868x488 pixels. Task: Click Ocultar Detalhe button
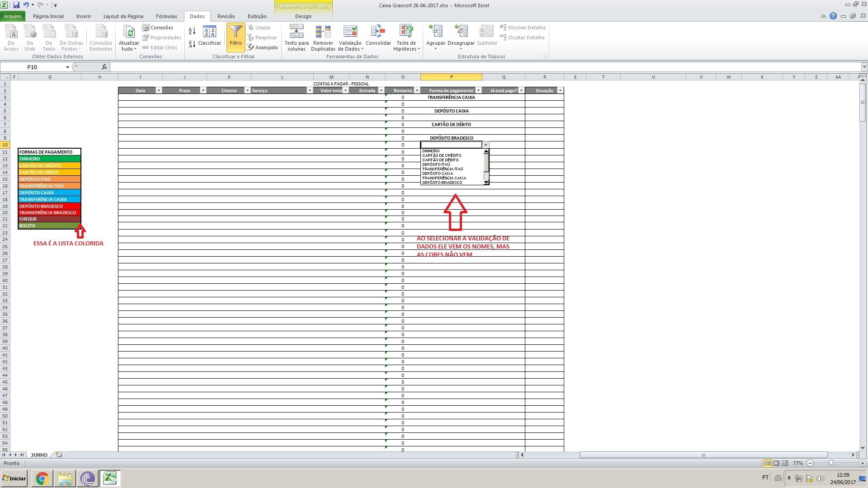522,38
